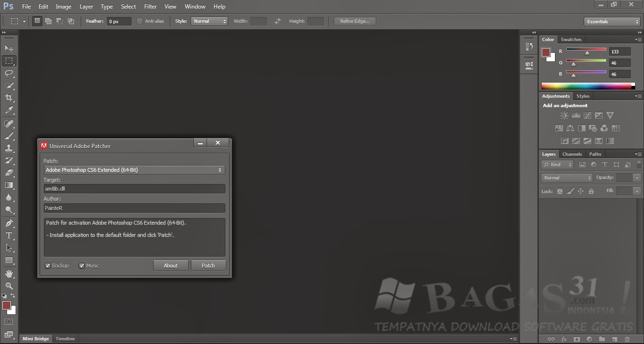Select the Brush tool
Screen dimensions: 644x344
point(9,136)
